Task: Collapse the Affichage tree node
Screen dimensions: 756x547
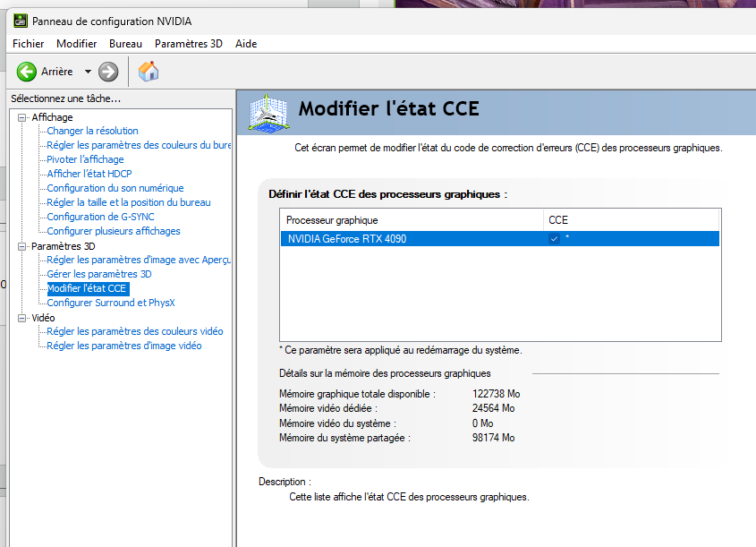Action: (21, 117)
